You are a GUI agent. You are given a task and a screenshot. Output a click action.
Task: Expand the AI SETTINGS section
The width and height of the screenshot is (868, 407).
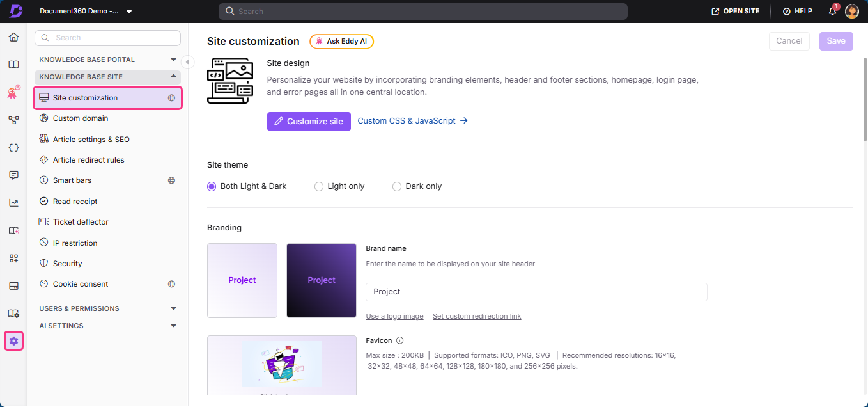(x=107, y=326)
